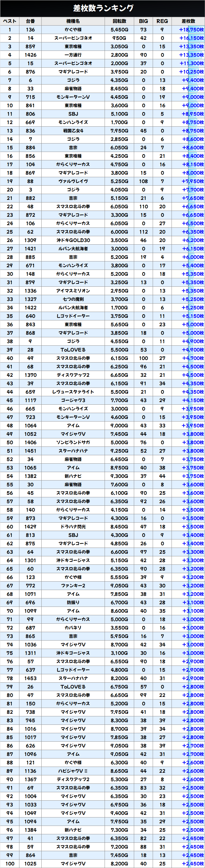Select the BIG column header
The image size is (205, 868).
click(x=143, y=21)
